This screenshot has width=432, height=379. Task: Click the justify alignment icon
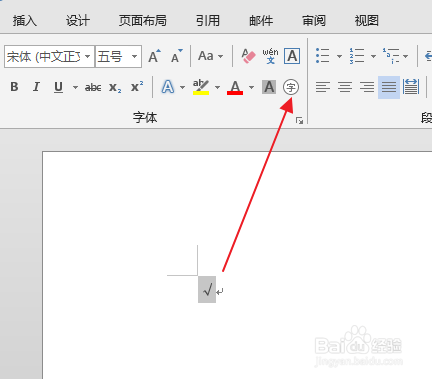click(389, 87)
